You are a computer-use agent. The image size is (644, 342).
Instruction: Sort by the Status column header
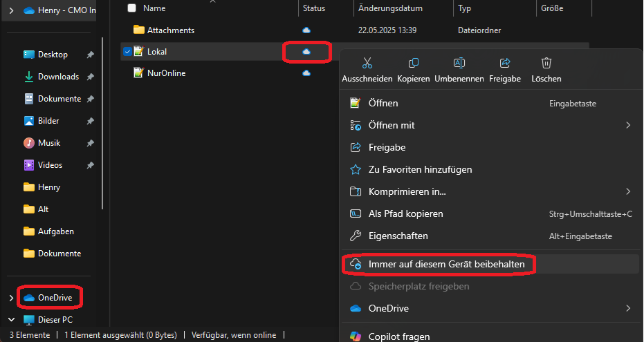[314, 8]
